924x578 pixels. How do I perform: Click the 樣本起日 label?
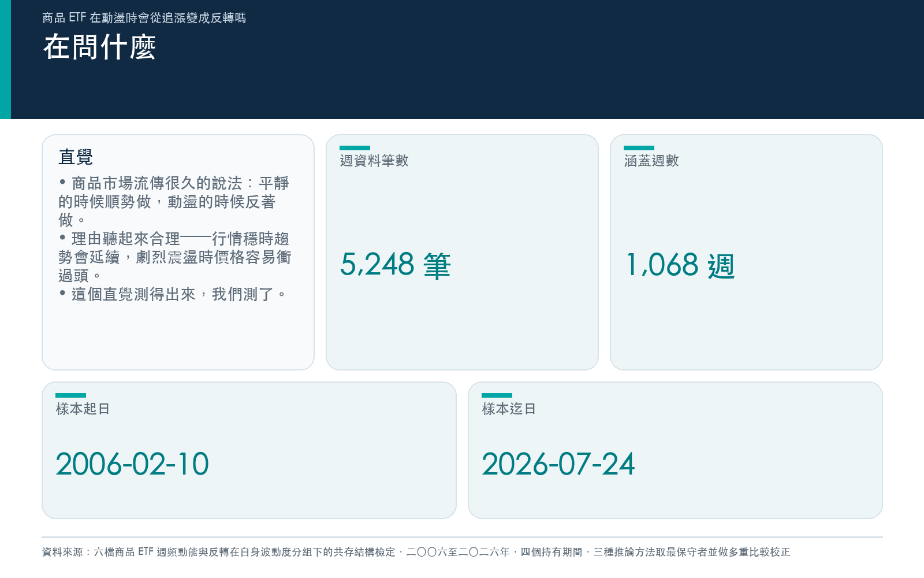(x=83, y=409)
